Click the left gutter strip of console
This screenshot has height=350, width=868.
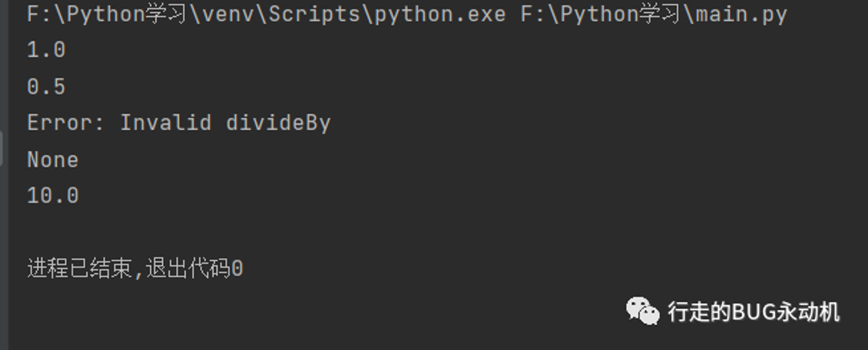tap(4, 175)
